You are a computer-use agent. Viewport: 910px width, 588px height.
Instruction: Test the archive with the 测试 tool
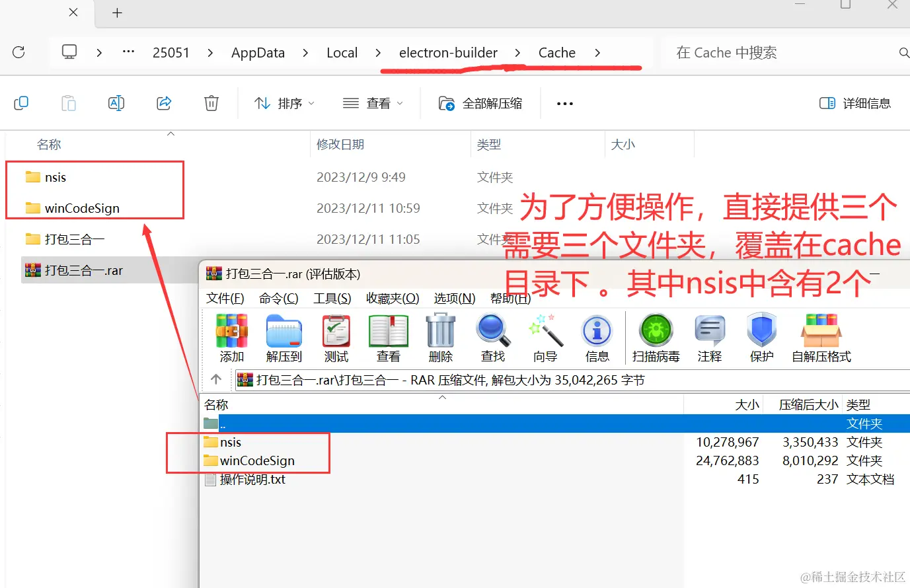[336, 337]
